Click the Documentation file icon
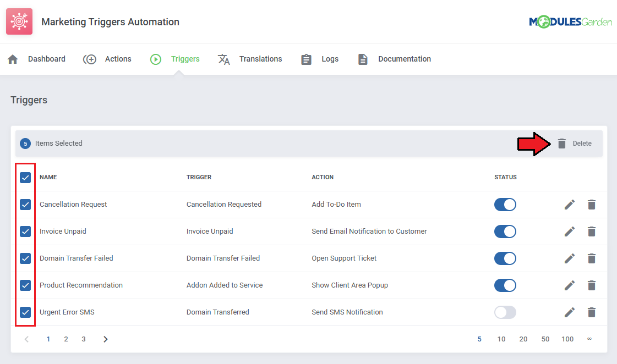Image resolution: width=617 pixels, height=364 pixels. [363, 59]
